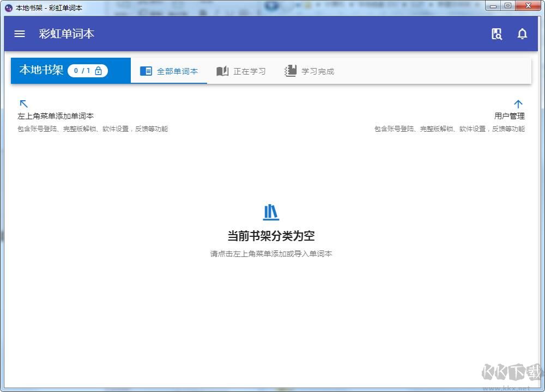Screen dimensions: 545x392
Task: Click the 左上角菜单添加单词本 hint text
Action: [x=56, y=116]
